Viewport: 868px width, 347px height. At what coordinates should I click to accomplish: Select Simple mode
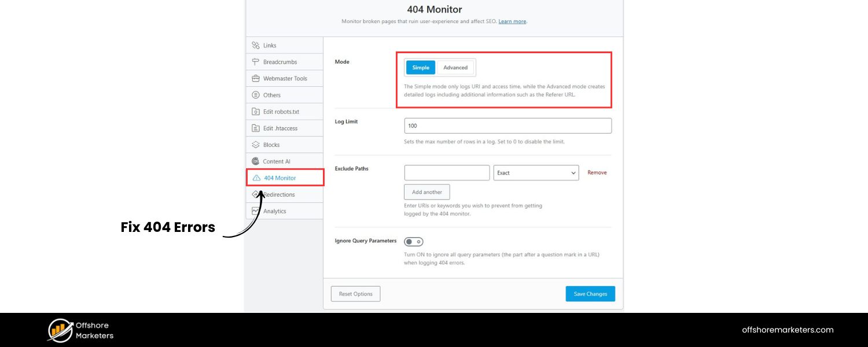[x=420, y=67]
